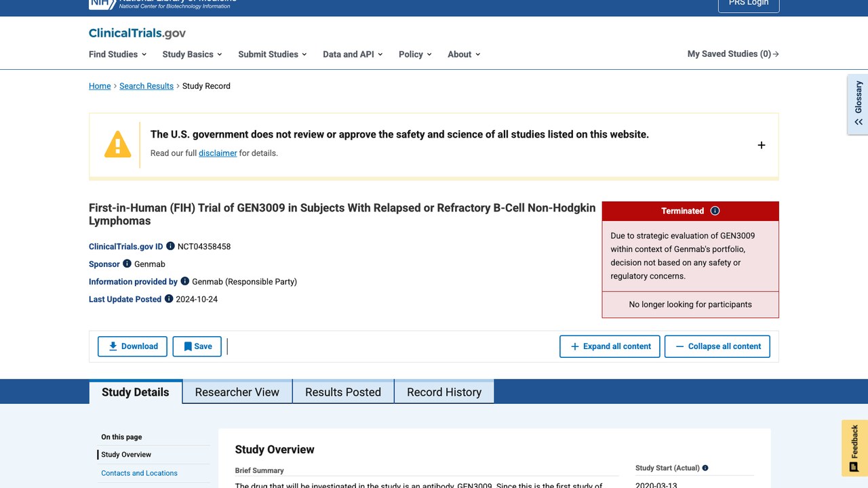Viewport: 868px width, 488px height.
Task: Click the info icon beside Information provided by
Action: [x=184, y=281]
